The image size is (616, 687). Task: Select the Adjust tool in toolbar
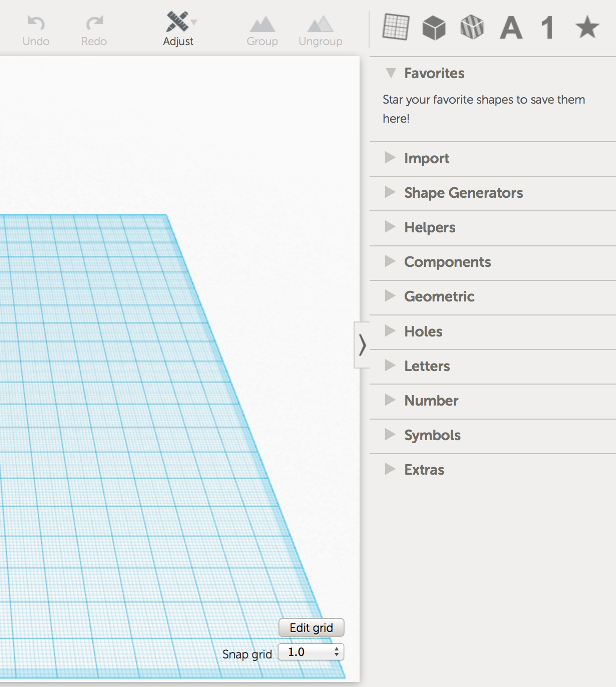coord(178,28)
